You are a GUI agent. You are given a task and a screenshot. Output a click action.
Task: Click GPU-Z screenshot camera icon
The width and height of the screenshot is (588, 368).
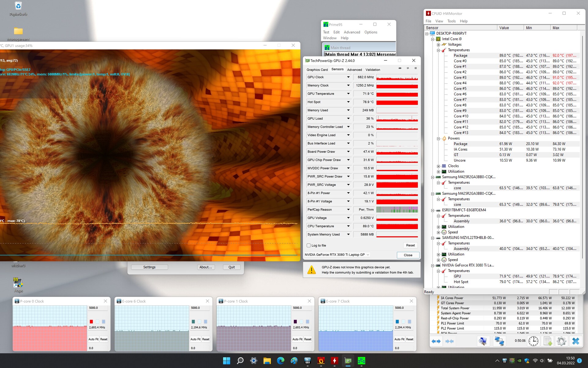coord(400,68)
